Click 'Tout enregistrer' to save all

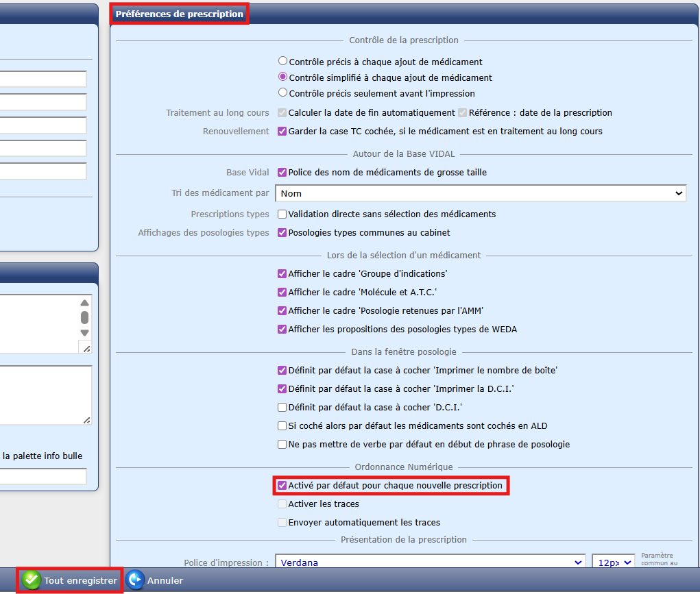[80, 580]
